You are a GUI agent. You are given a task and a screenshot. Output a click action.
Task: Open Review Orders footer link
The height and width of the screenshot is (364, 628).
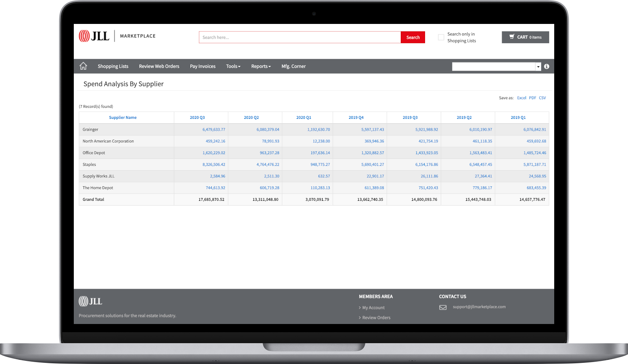376,318
